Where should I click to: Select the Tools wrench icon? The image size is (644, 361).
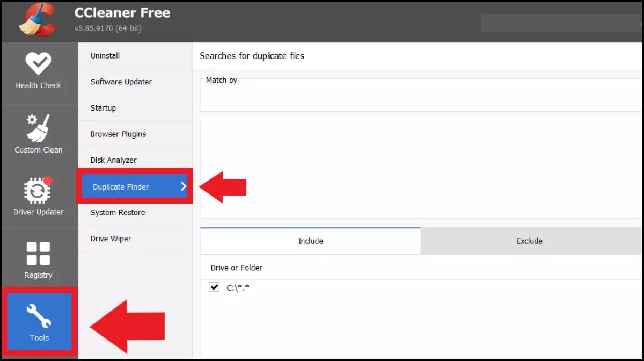point(39,315)
